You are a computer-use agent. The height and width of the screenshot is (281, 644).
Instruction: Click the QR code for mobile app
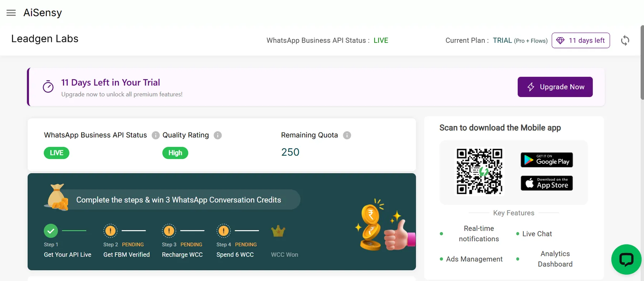479,171
